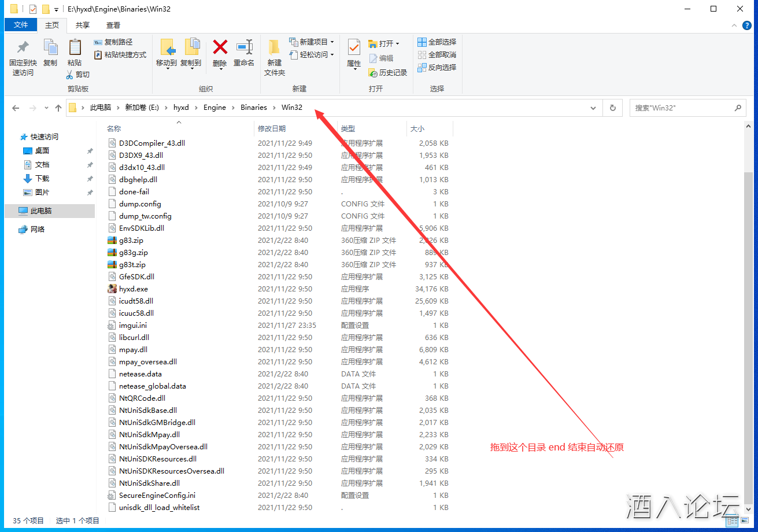Sort by the 大小 column header
This screenshot has width=758, height=532.
pyautogui.click(x=430, y=129)
